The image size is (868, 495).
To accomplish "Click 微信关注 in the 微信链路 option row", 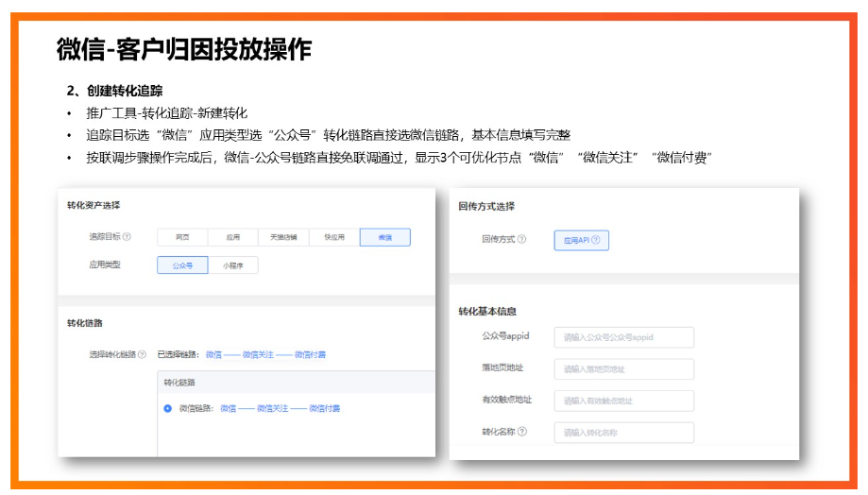I will (272, 409).
